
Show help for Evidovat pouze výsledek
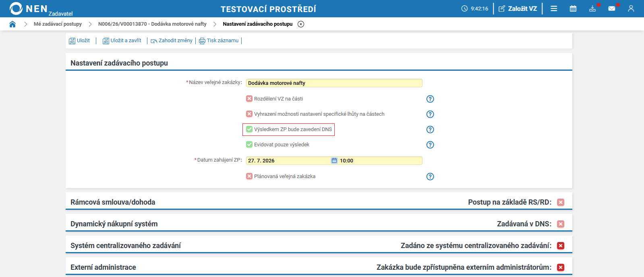(x=430, y=145)
